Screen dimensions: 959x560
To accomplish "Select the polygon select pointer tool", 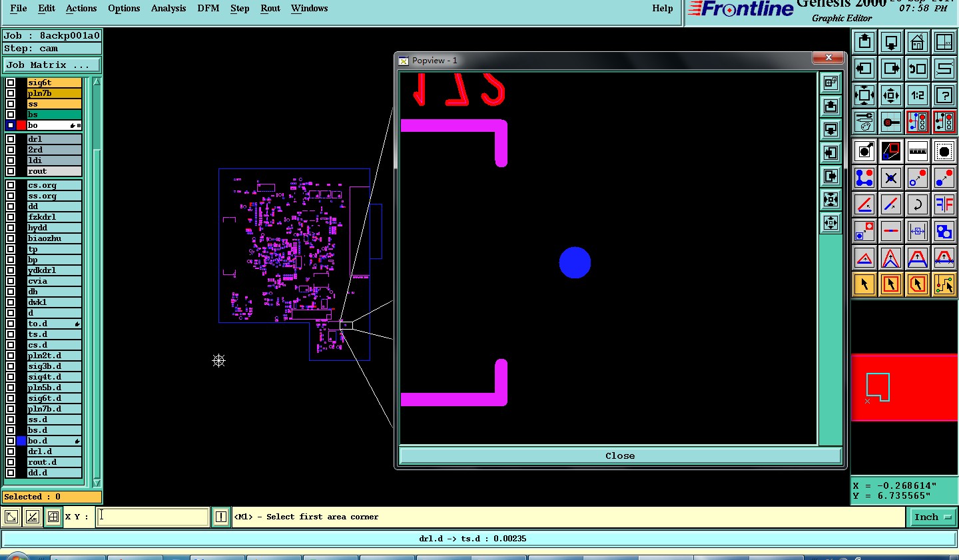I will 918,285.
